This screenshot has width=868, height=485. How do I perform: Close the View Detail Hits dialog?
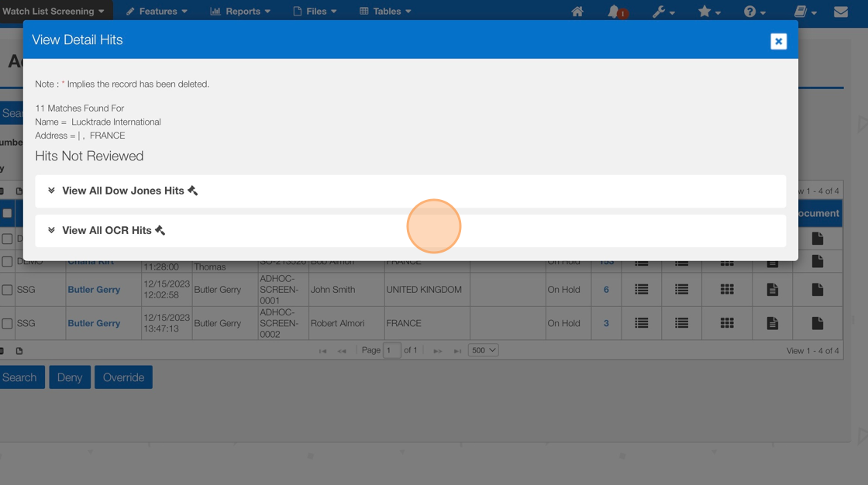point(778,41)
